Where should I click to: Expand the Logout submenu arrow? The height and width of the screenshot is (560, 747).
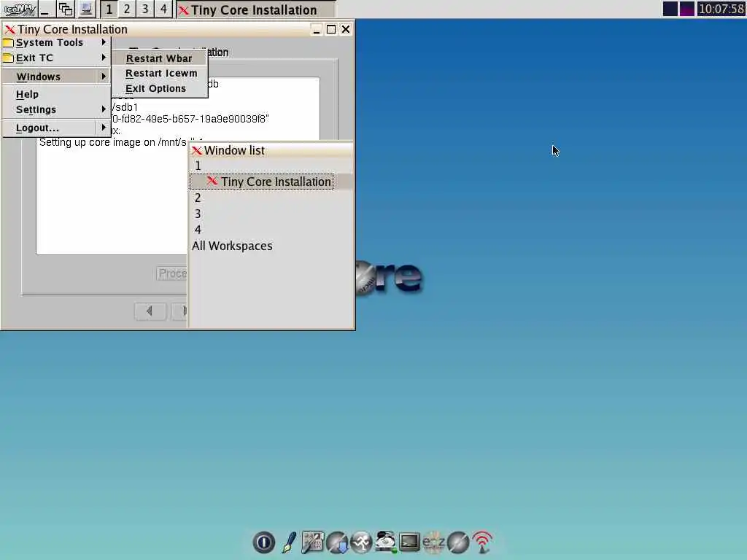[x=104, y=128]
